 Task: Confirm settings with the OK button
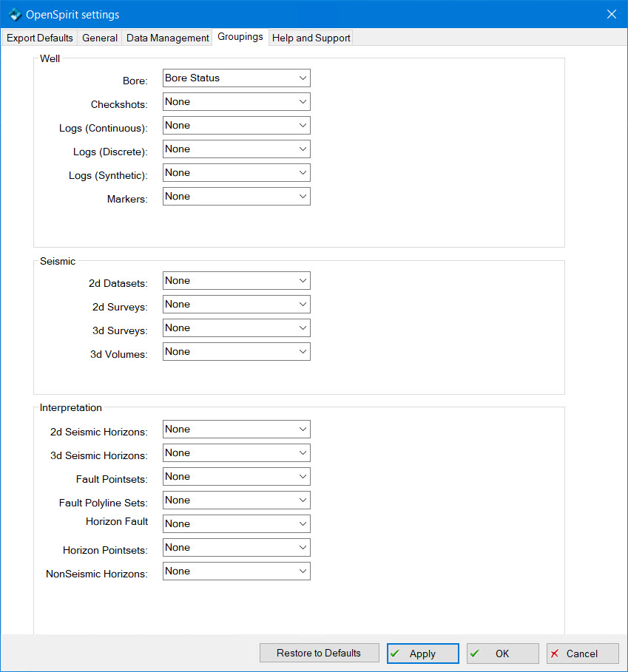coord(502,653)
